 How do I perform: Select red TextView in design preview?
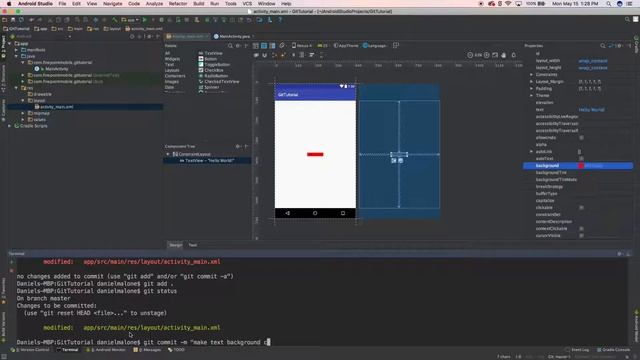(315, 154)
